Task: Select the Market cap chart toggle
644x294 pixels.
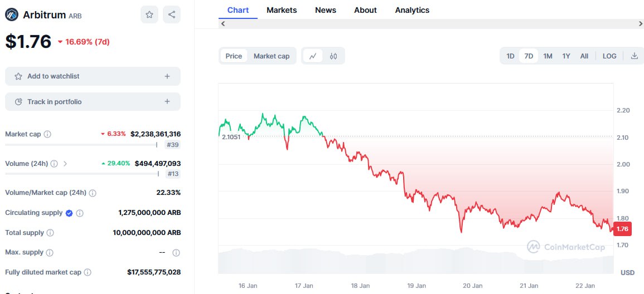Action: pos(272,56)
